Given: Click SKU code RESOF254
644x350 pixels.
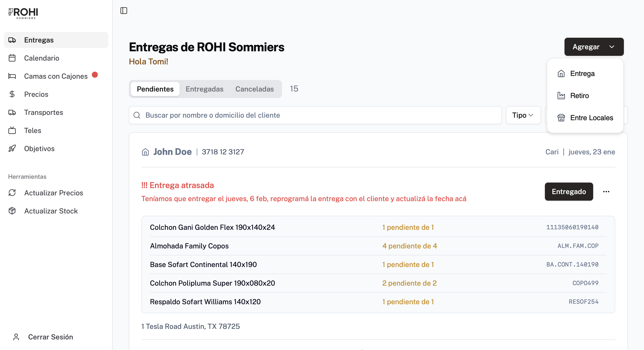Looking at the screenshot, I should (x=584, y=302).
